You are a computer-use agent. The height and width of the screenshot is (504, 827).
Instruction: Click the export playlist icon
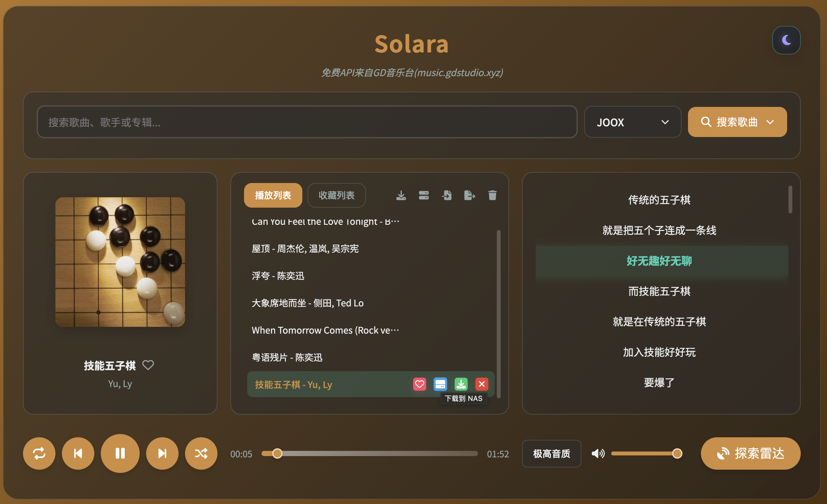(x=469, y=195)
